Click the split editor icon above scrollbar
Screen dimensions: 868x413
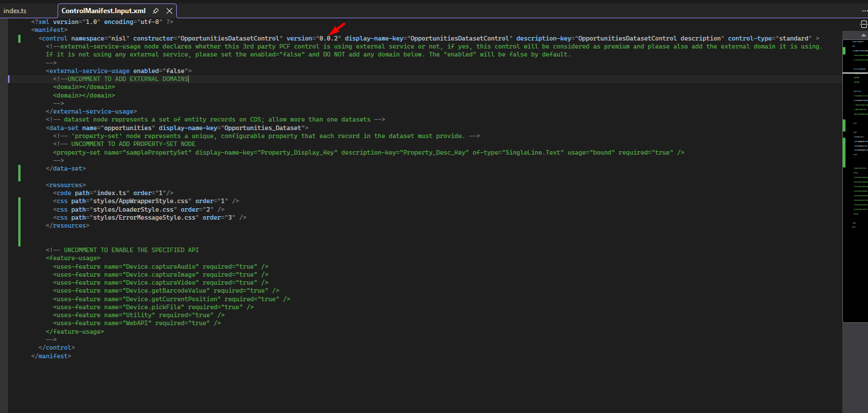click(863, 23)
